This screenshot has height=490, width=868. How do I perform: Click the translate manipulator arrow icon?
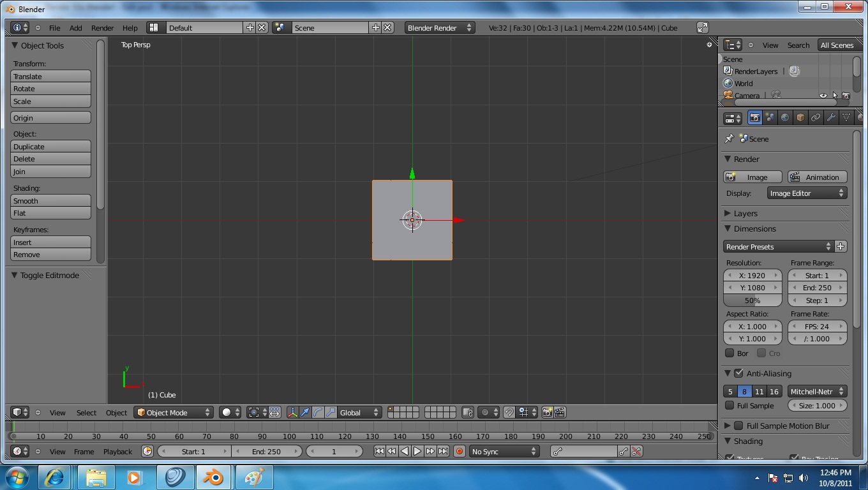[x=305, y=413]
